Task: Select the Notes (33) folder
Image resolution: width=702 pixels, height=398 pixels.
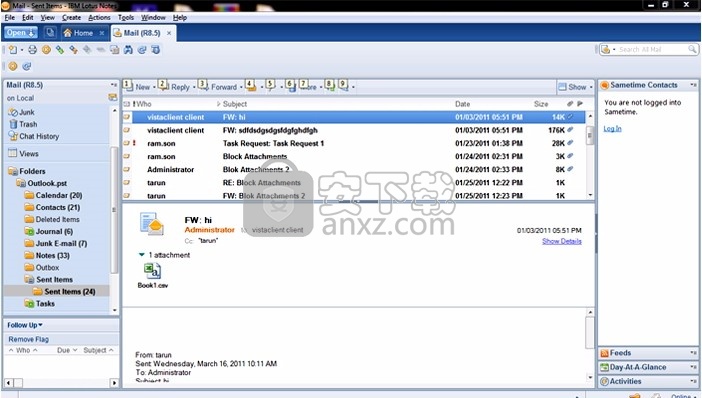Action: [x=52, y=255]
